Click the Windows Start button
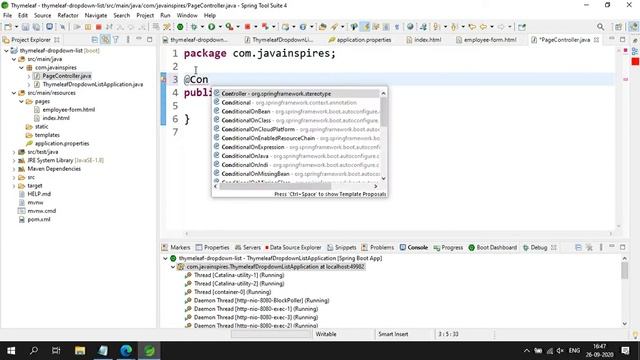 coord(11,351)
